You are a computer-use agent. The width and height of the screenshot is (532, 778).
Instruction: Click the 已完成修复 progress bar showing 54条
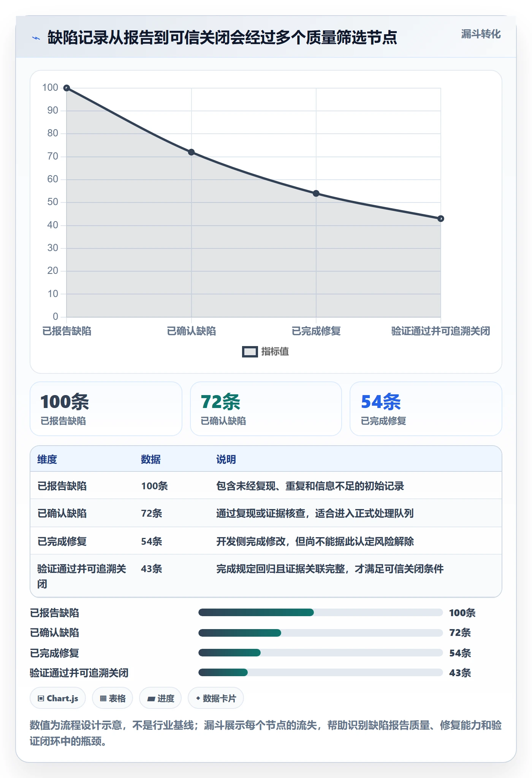click(321, 653)
